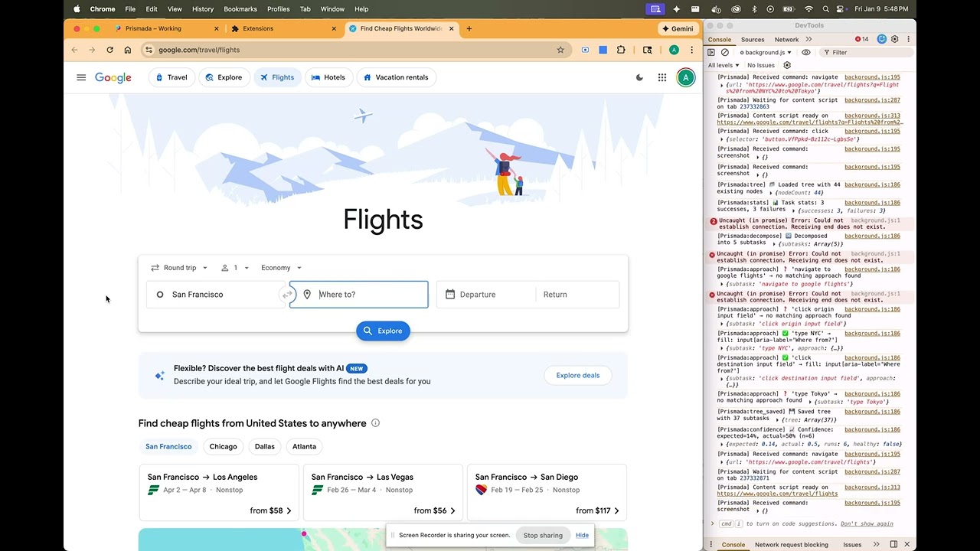Open the DevTools settings gear
The width and height of the screenshot is (980, 551).
[x=894, y=39]
